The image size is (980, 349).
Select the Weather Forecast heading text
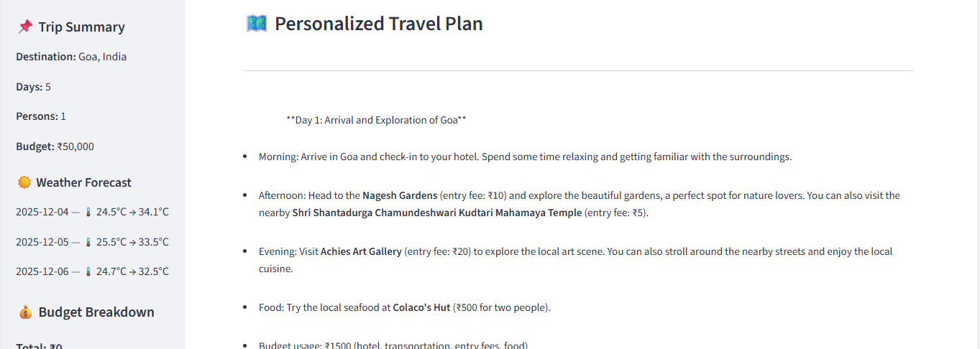point(83,182)
